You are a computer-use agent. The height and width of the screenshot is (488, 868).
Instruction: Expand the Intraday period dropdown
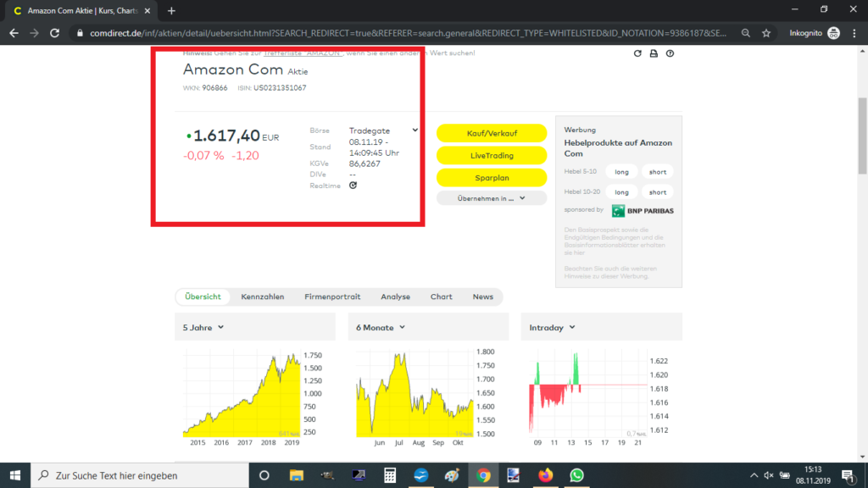click(552, 328)
